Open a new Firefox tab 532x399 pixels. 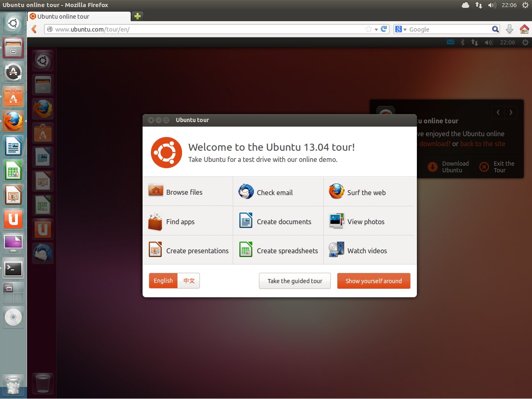138,16
